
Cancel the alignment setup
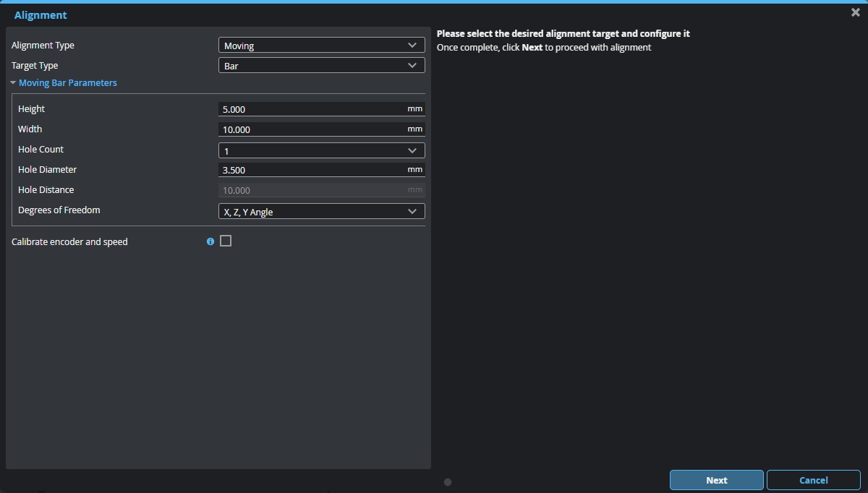click(x=813, y=480)
